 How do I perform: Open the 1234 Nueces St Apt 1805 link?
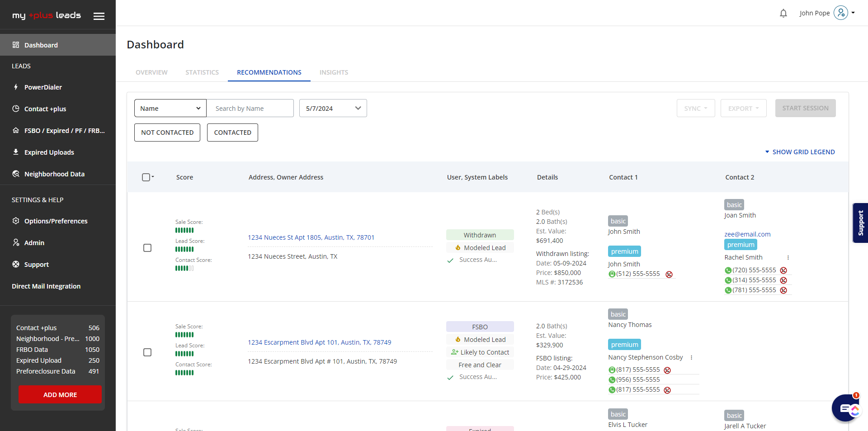coord(311,237)
